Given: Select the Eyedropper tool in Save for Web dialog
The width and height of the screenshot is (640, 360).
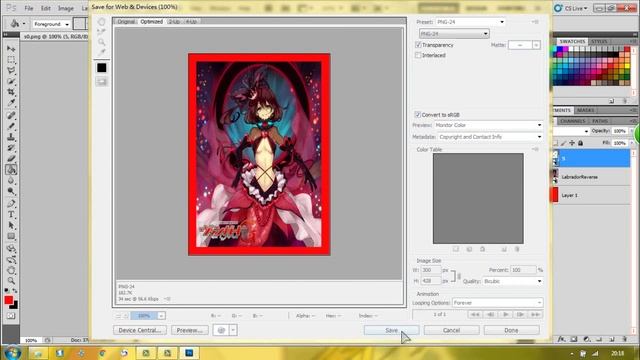Looking at the screenshot, I should point(101,52).
